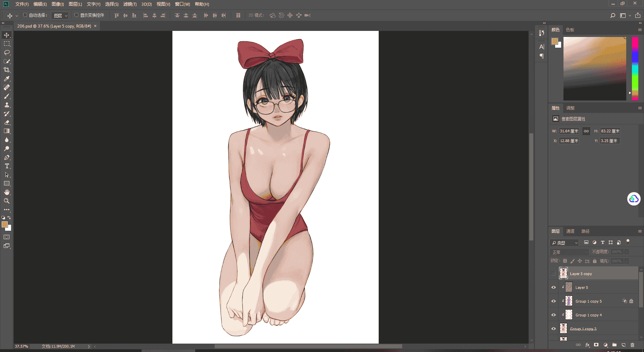
Task: Open the opacity dropdown arrow
Action: coord(627,252)
